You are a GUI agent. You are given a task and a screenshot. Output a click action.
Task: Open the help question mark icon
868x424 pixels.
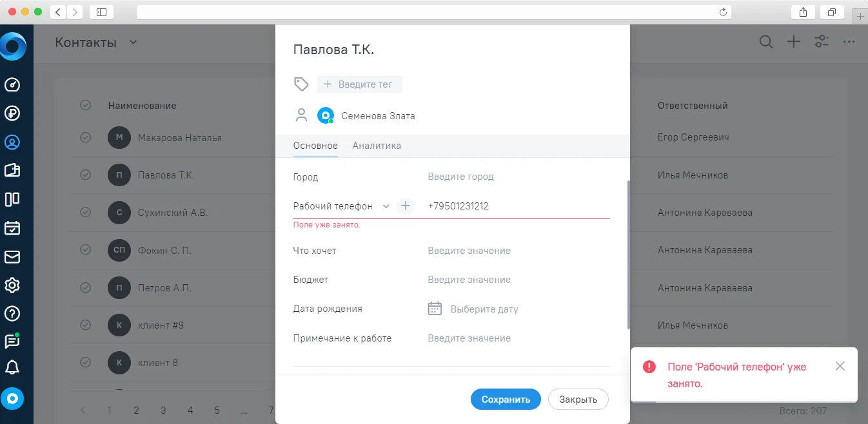12,314
